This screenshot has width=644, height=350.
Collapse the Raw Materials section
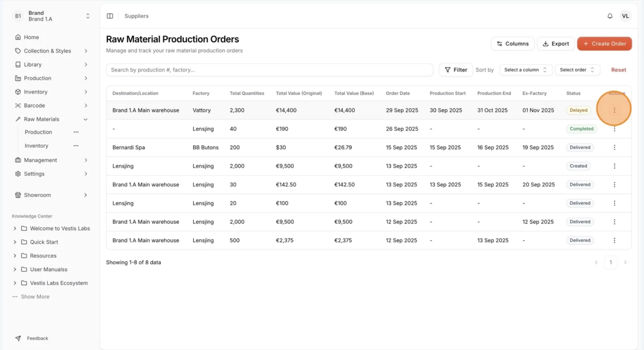(x=86, y=119)
